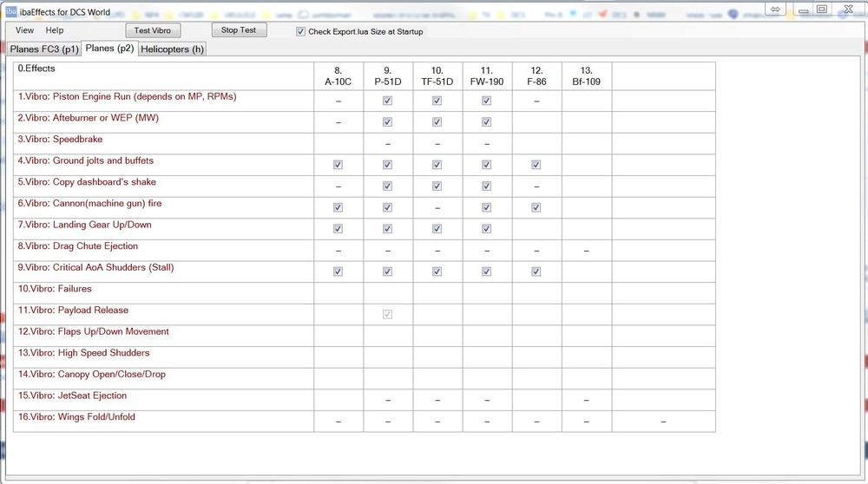Toggle Critical AoA Shudders for A-10C

pos(338,271)
